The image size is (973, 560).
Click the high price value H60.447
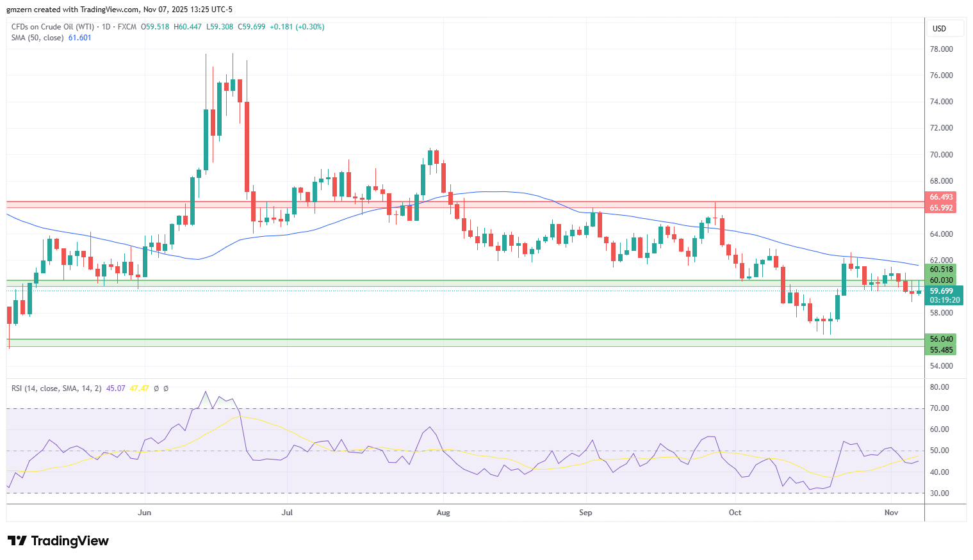coord(188,27)
